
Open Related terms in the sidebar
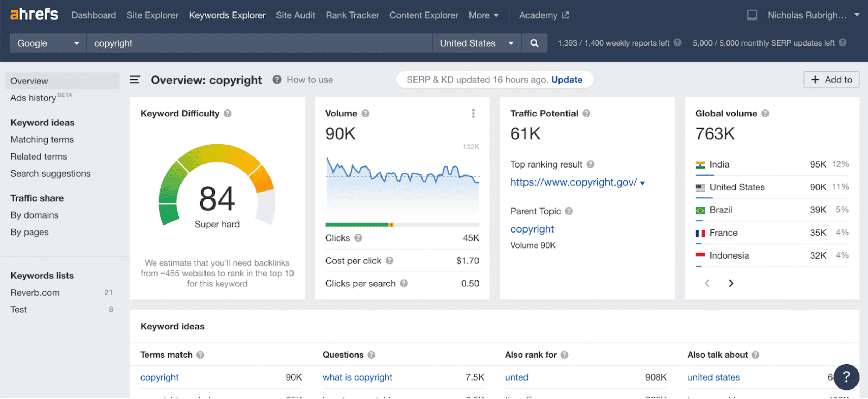(39, 156)
